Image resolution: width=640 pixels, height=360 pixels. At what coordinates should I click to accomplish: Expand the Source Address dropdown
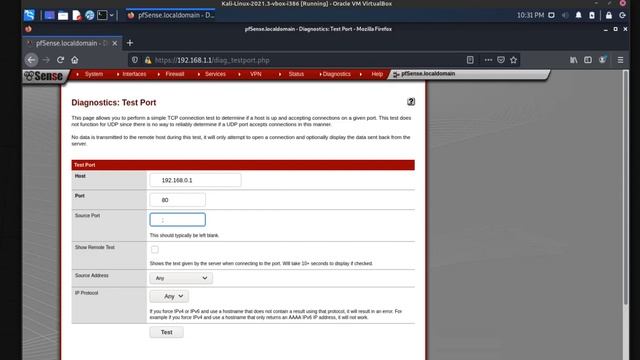[181, 278]
